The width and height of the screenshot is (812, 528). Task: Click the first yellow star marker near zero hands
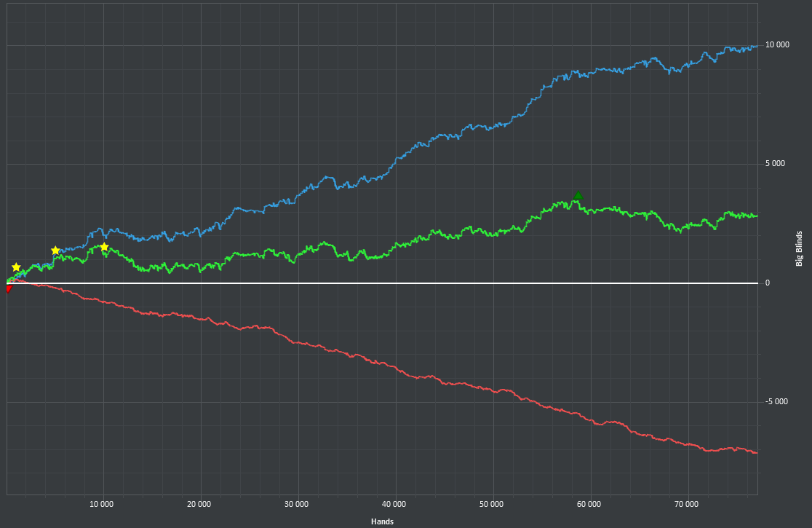16,267
